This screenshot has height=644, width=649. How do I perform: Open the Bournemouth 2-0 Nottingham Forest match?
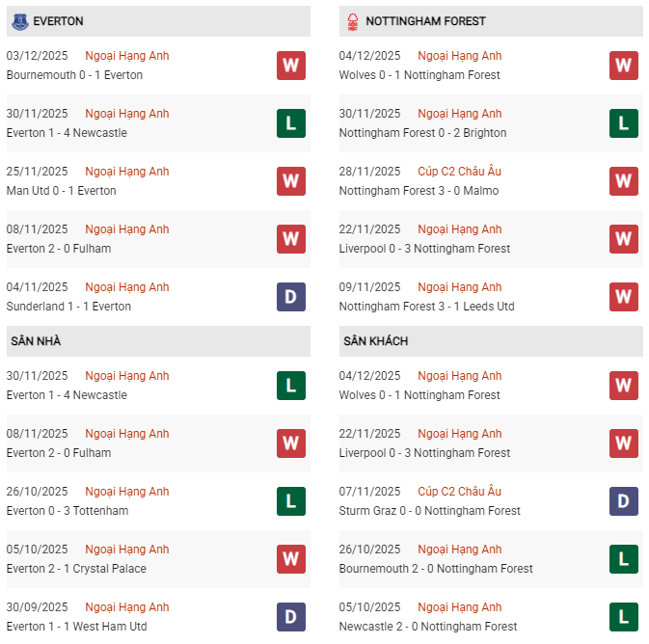pos(436,569)
